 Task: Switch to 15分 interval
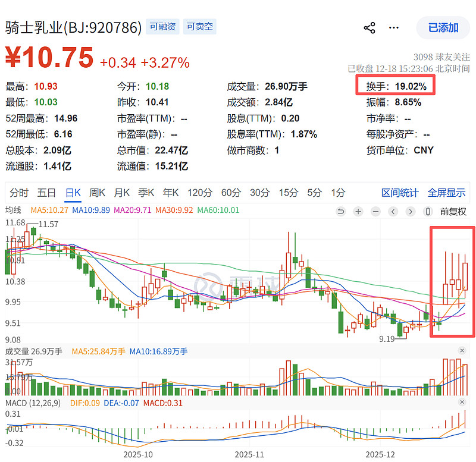coord(289,193)
